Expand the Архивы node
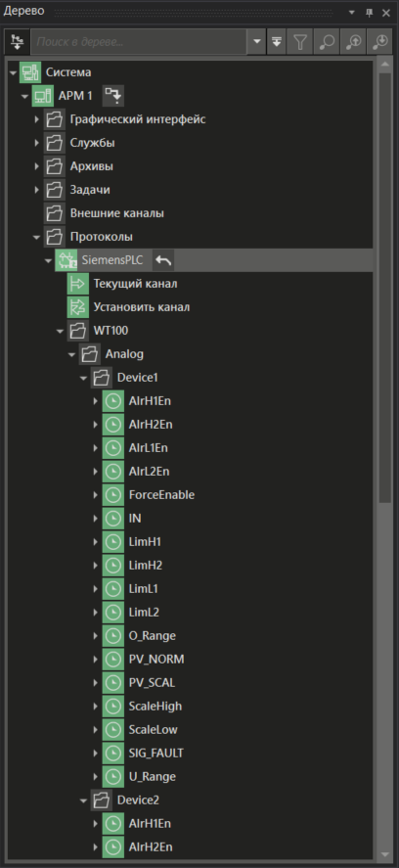Image resolution: width=399 pixels, height=868 pixels. pos(36,166)
